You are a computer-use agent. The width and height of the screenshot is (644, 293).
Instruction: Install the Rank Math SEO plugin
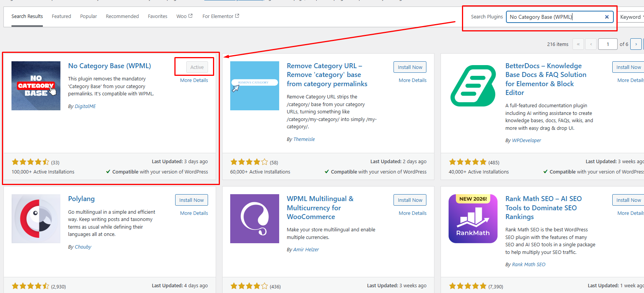click(x=628, y=200)
